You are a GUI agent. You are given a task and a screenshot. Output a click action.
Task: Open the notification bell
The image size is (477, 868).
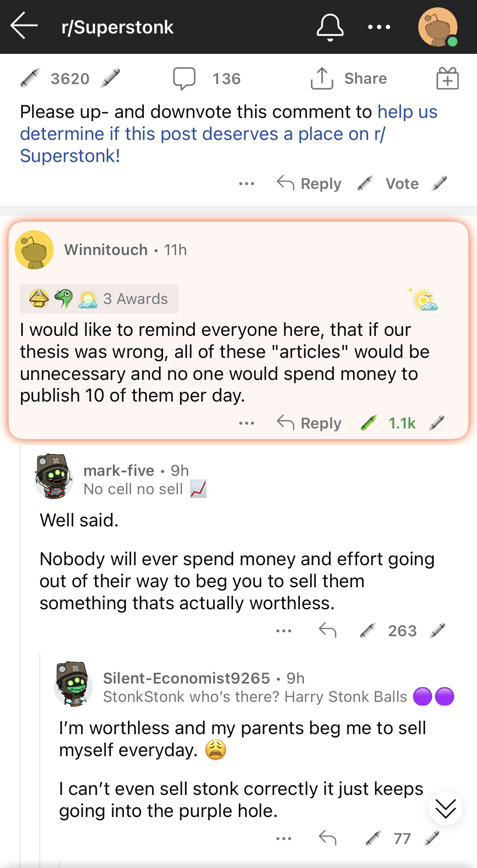click(330, 27)
